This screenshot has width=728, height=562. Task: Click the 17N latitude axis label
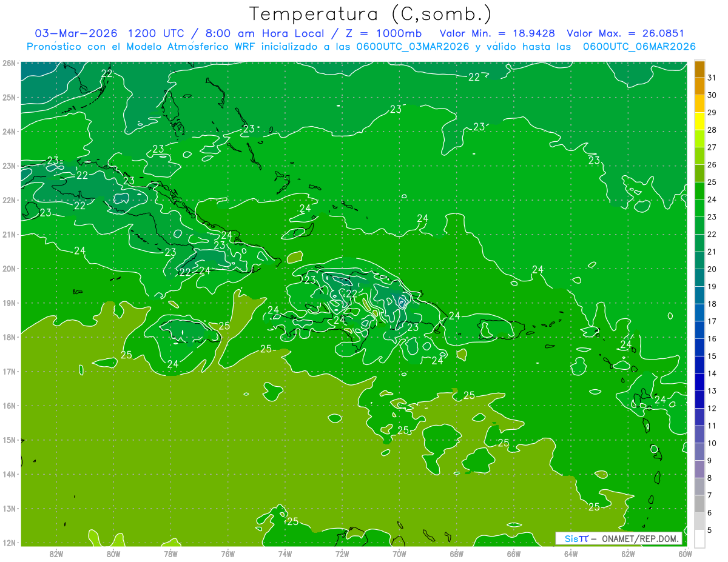click(x=8, y=372)
